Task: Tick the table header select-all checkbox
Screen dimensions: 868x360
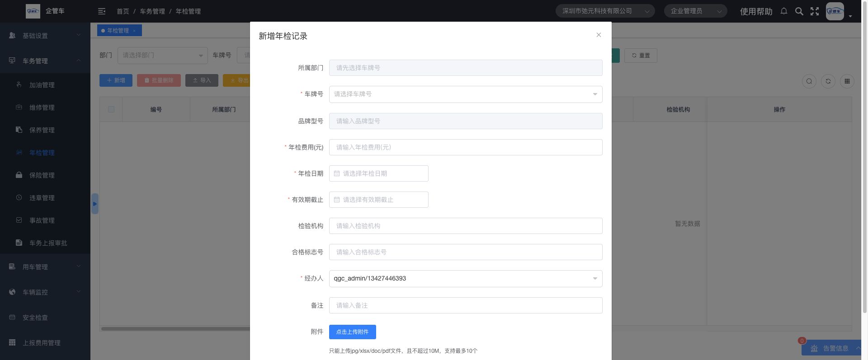Action: 111,109
